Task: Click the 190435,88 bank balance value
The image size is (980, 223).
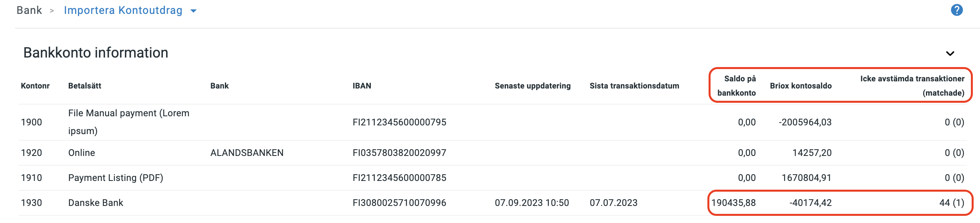Action: pyautogui.click(x=733, y=203)
